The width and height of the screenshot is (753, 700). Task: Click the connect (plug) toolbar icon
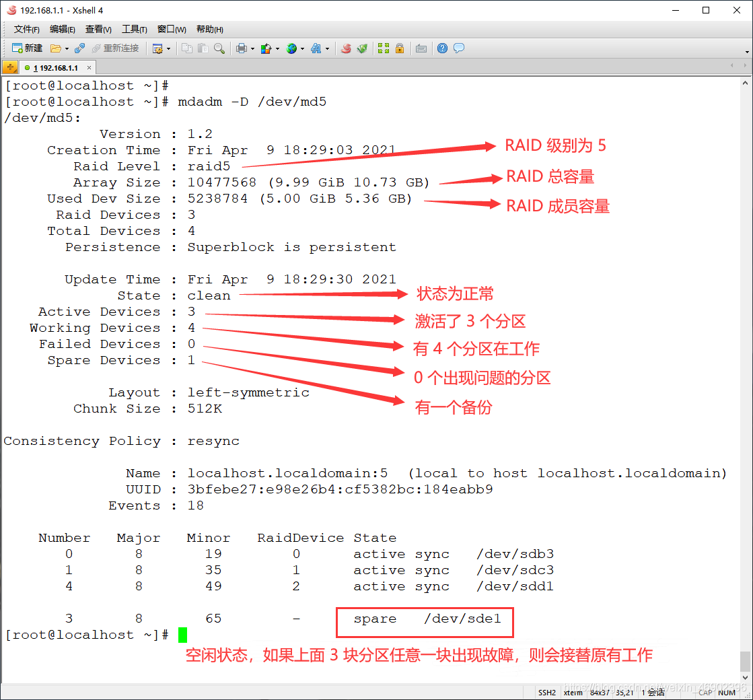point(79,48)
